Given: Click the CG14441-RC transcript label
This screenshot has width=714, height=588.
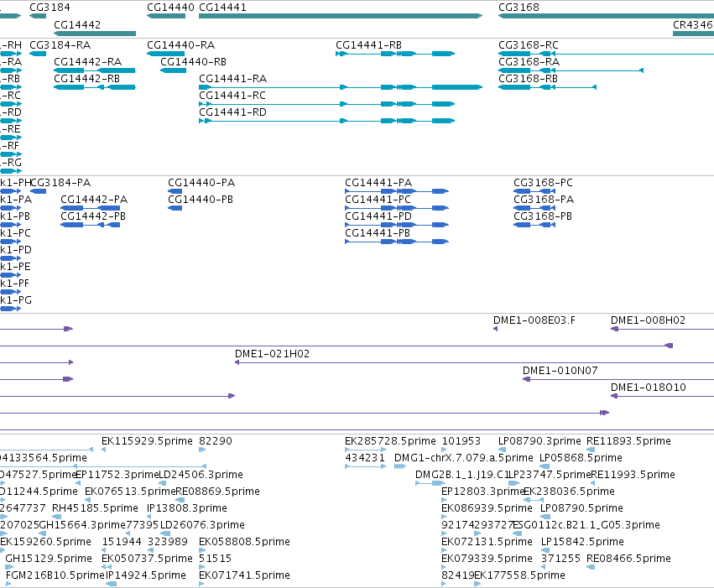Looking at the screenshot, I should point(232,96).
